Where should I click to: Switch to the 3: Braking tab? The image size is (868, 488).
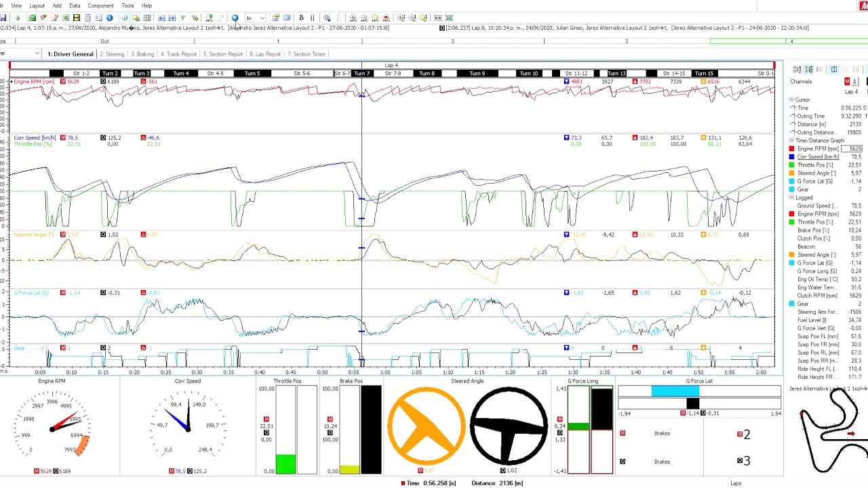point(142,54)
